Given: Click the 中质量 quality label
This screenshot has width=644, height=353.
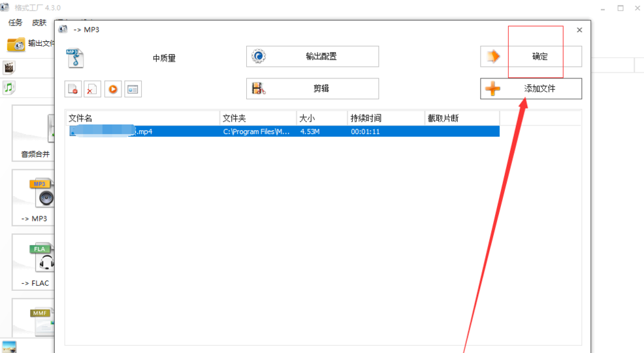Looking at the screenshot, I should click(x=165, y=58).
